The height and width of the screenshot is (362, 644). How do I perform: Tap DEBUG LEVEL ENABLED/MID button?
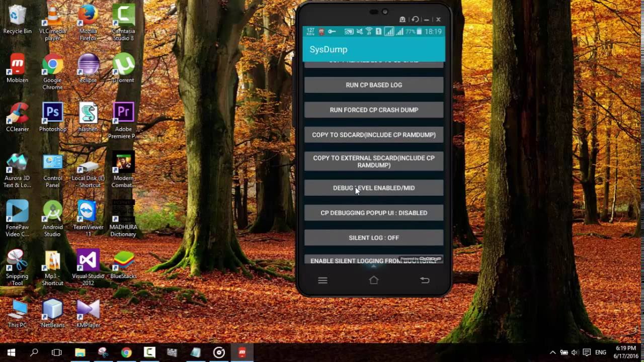374,188
